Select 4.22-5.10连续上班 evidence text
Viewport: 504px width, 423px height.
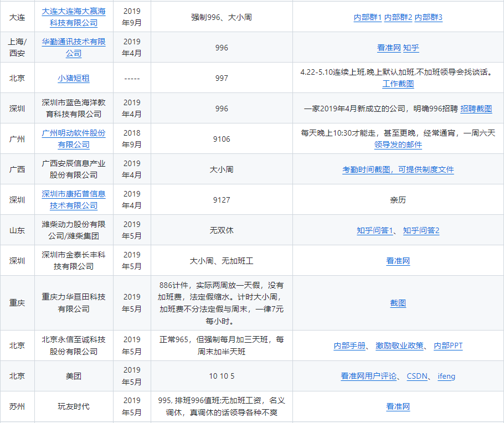tap(398, 72)
